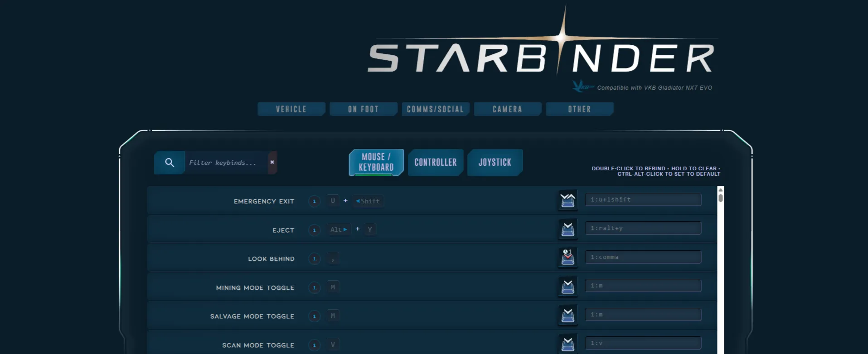Click the Alt key of Eject binding
868x354 pixels.
click(x=339, y=230)
